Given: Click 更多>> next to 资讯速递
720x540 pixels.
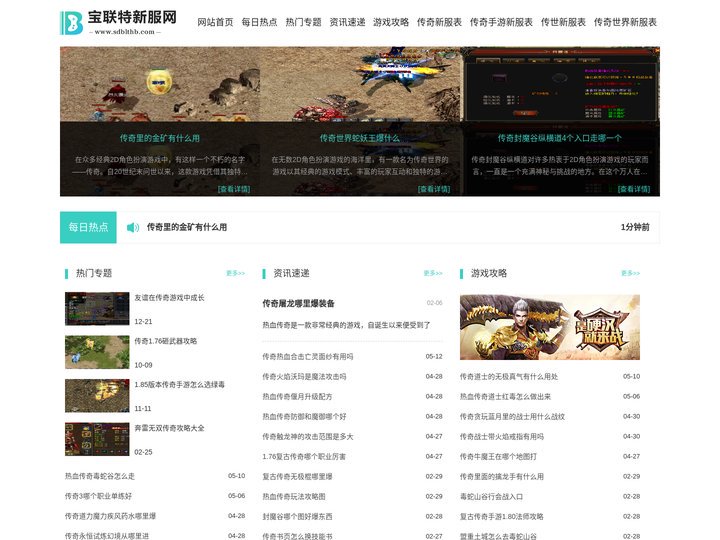Looking at the screenshot, I should 433,273.
